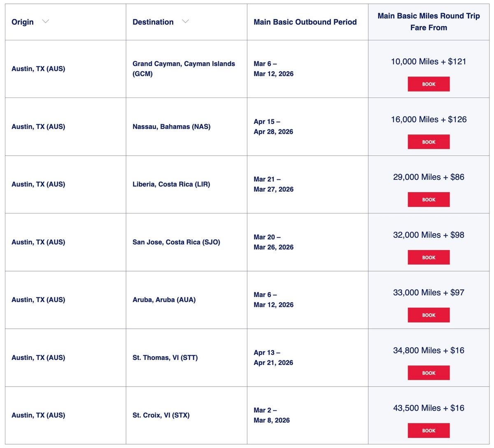
Task: Book the Aruba award fare
Action: (429, 315)
